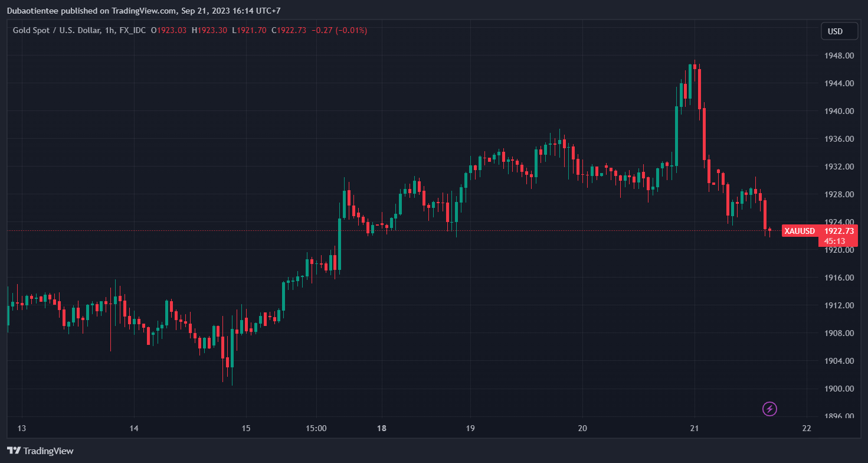This screenshot has width=868, height=463.
Task: Click the 1948.00 level on price axis
Action: click(x=838, y=56)
